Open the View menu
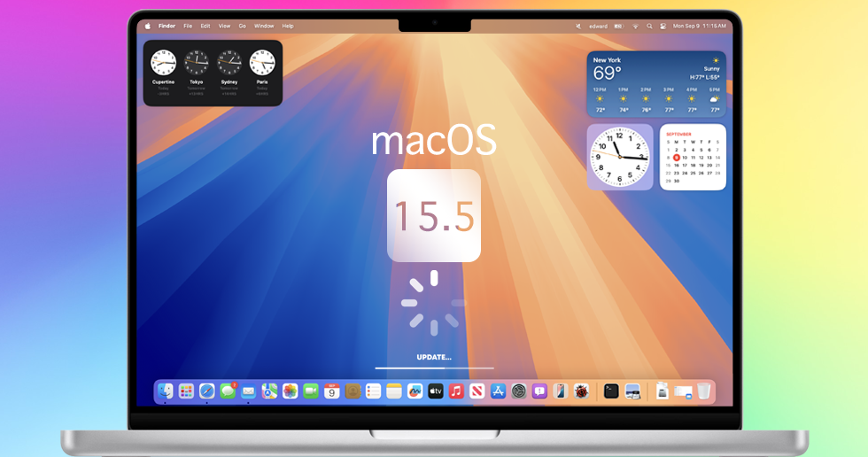 pos(224,26)
